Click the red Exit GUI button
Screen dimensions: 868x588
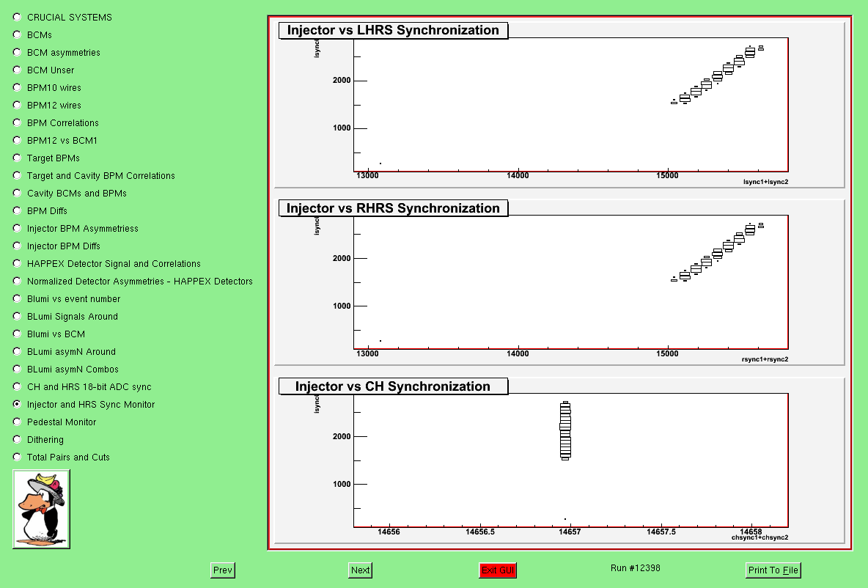(x=498, y=570)
